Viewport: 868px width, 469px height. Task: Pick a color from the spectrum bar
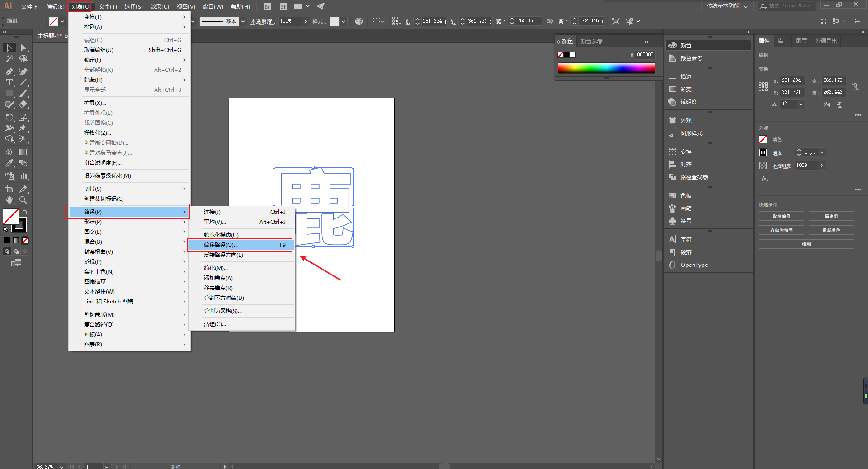point(606,68)
